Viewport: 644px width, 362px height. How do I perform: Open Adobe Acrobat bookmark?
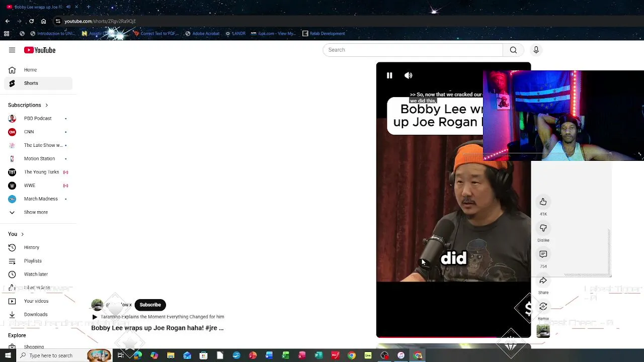click(202, 34)
